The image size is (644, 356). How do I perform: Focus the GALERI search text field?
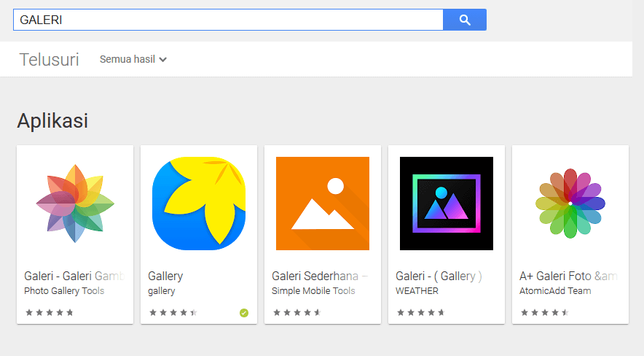(228, 20)
